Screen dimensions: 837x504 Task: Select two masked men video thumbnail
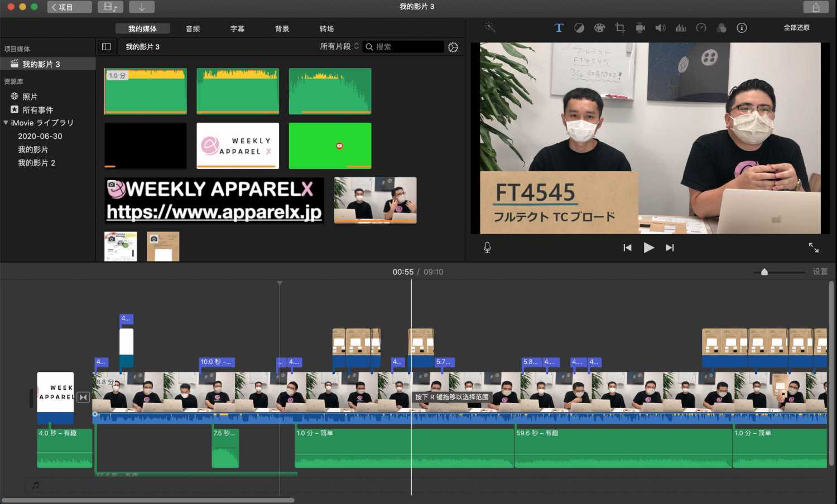(x=375, y=200)
